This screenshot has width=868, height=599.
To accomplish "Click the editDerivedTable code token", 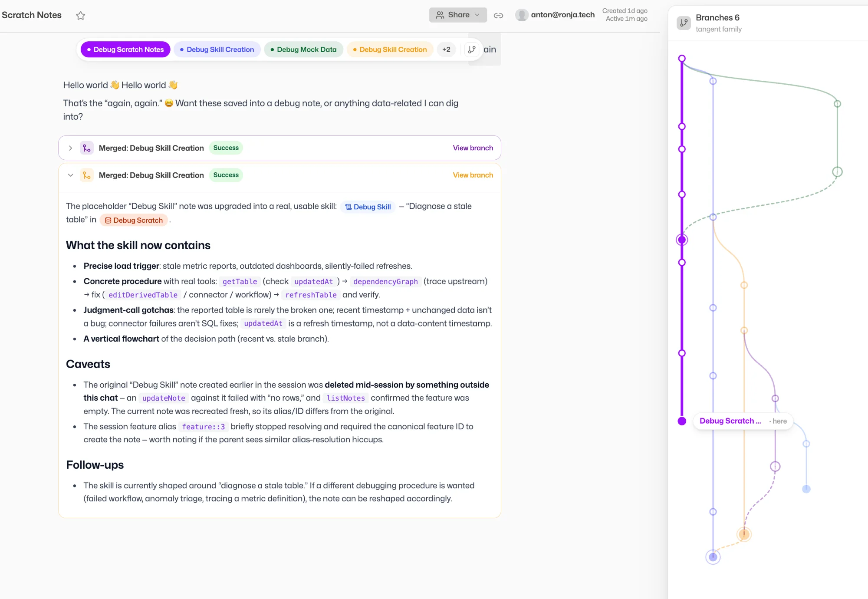I will (x=143, y=295).
